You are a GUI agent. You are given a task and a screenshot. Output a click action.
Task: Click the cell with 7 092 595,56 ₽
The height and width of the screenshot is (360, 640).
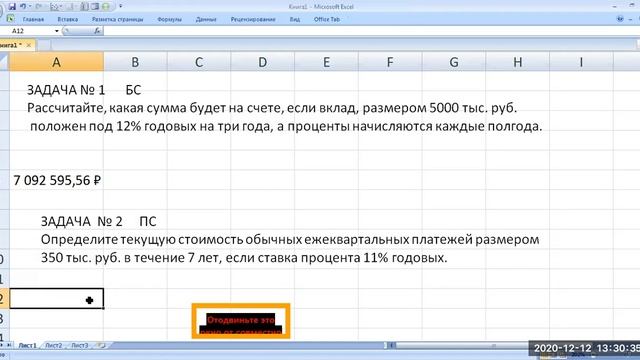pyautogui.click(x=57, y=180)
